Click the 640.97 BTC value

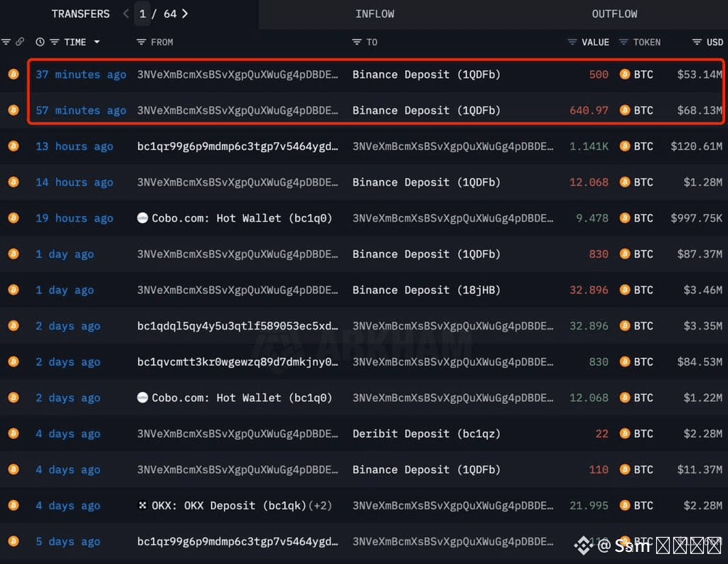click(589, 110)
